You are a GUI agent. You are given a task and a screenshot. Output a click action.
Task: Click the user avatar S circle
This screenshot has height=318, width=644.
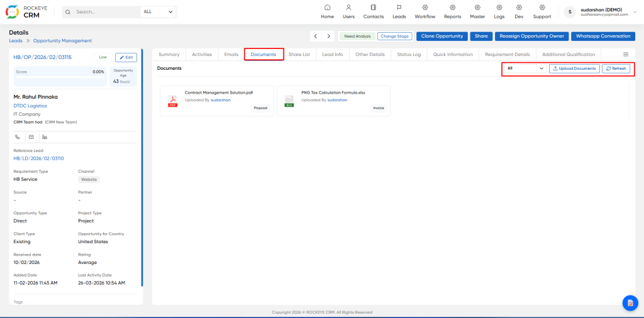tap(570, 12)
